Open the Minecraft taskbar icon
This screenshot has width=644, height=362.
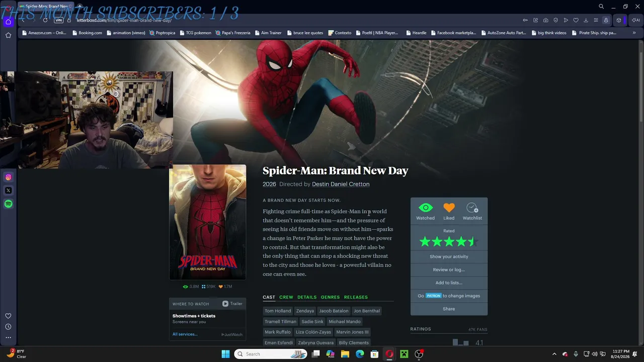pyautogui.click(x=404, y=354)
